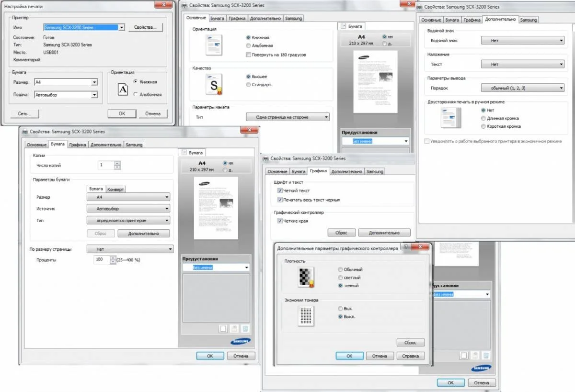Click the Проценты input field showing 100
This screenshot has height=392, width=575.
[102, 260]
